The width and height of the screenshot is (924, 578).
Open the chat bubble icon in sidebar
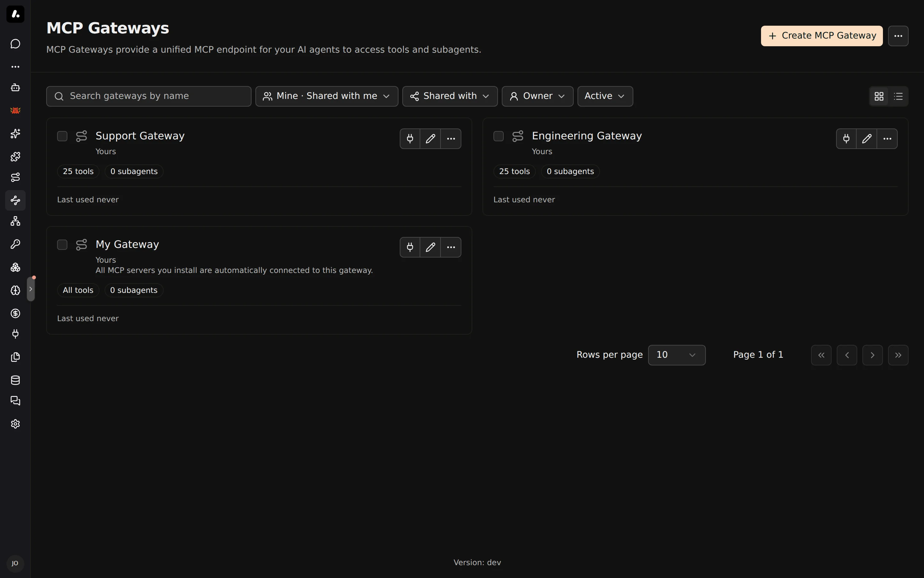pyautogui.click(x=15, y=44)
